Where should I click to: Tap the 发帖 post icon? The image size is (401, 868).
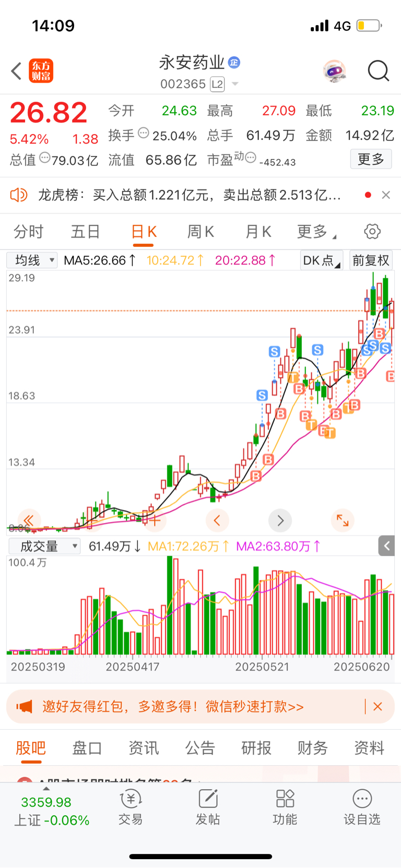[208, 807]
